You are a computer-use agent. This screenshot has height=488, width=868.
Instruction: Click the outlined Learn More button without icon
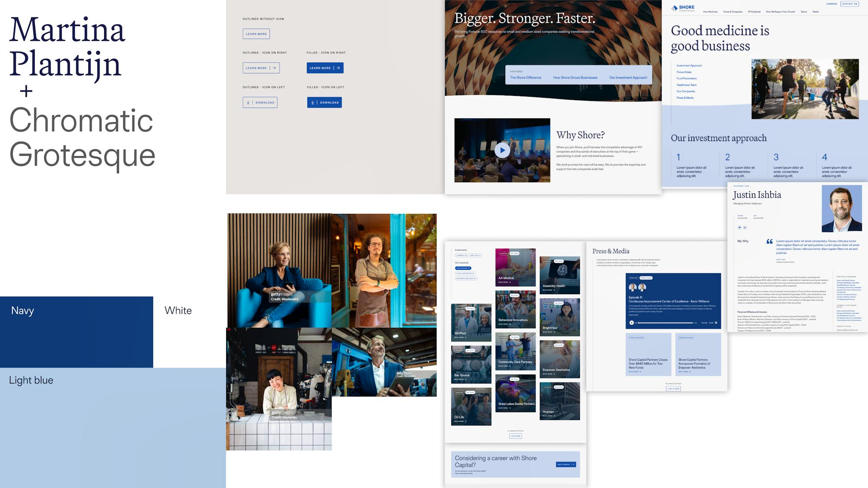click(x=256, y=34)
